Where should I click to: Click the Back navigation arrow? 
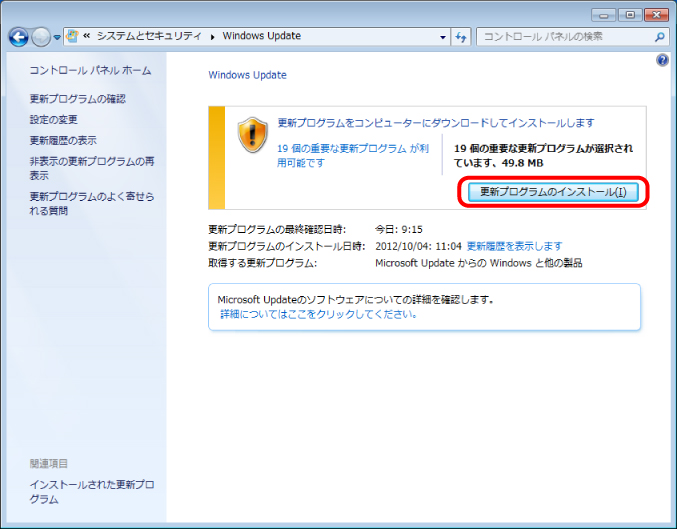coord(19,37)
